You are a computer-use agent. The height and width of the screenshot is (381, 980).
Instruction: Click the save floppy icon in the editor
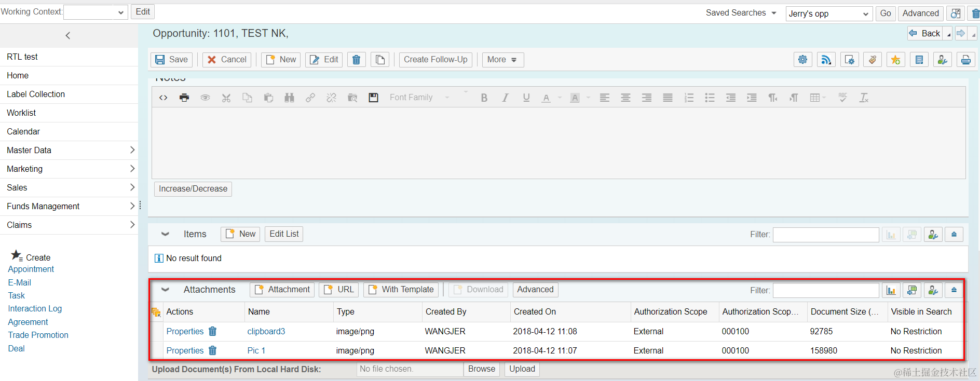pyautogui.click(x=373, y=98)
